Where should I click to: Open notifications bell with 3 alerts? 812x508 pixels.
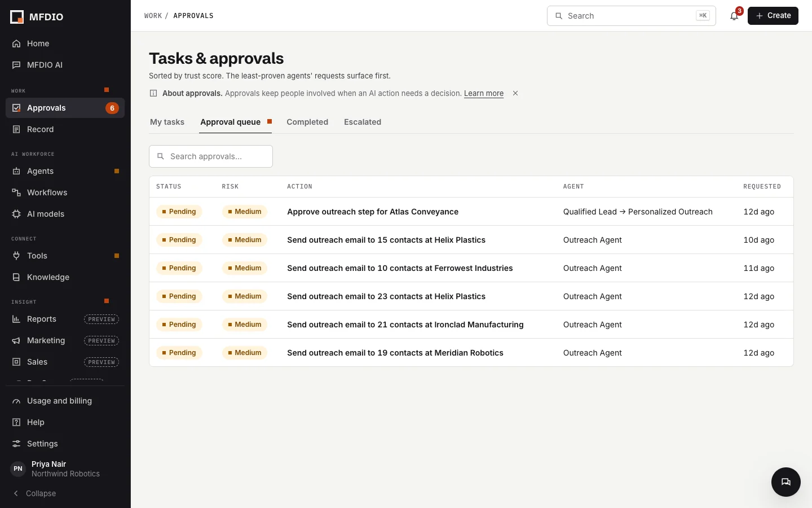click(x=734, y=16)
